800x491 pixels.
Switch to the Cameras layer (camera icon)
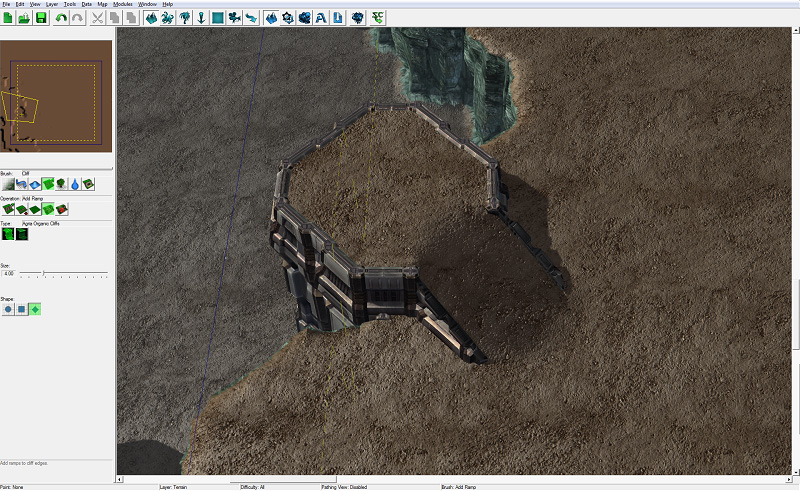(235, 18)
